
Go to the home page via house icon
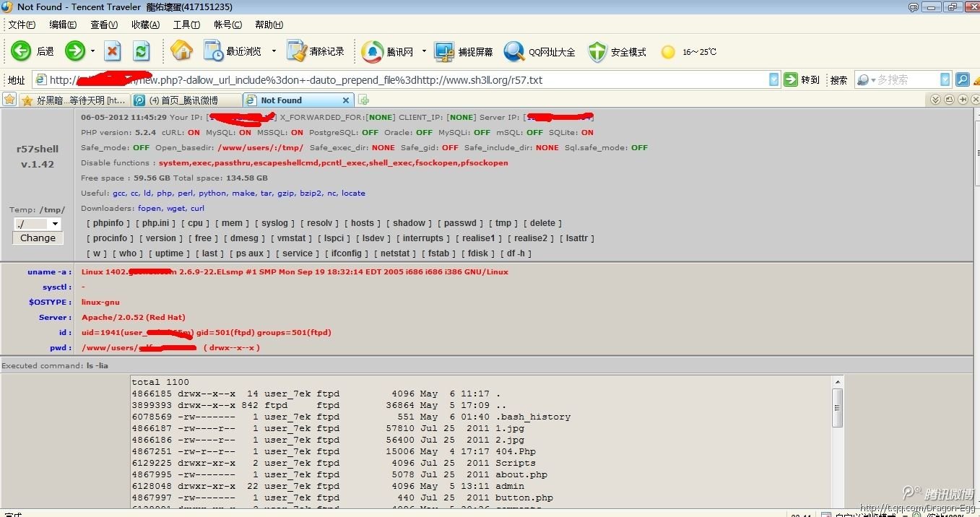[181, 51]
